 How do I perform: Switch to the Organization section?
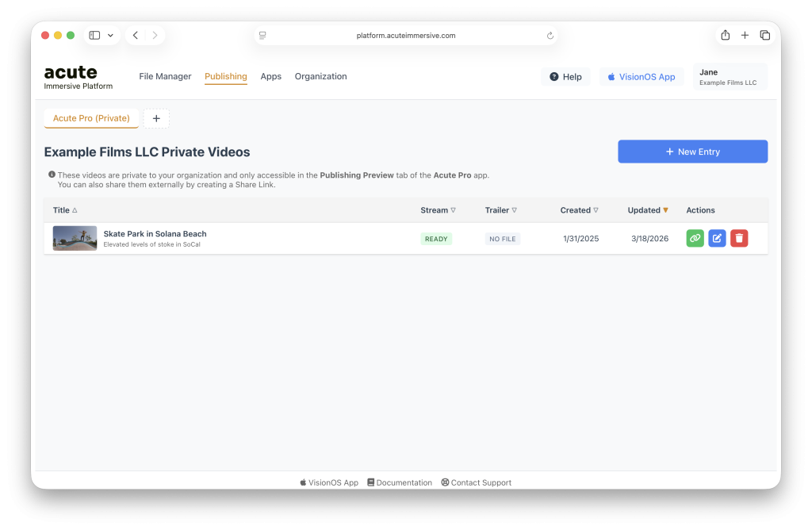[x=320, y=77]
